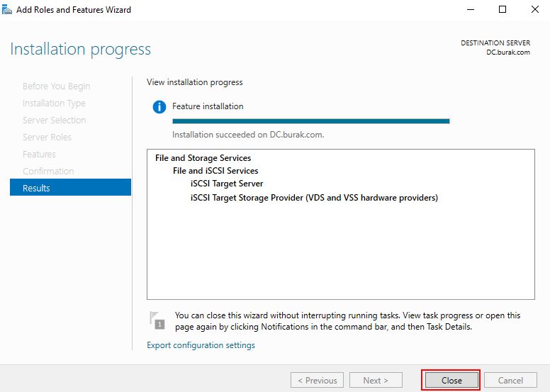This screenshot has height=392, width=550.
Task: Select the Server Roles step
Action: (x=47, y=138)
